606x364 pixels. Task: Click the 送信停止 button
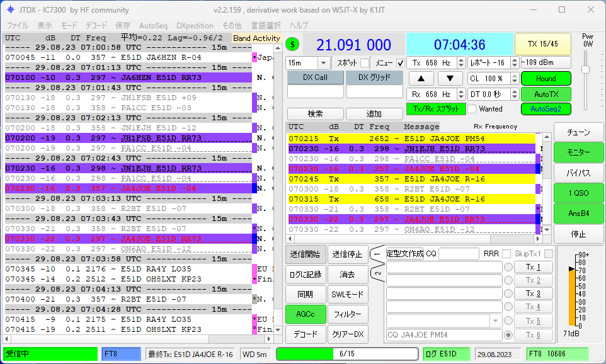coord(347,254)
